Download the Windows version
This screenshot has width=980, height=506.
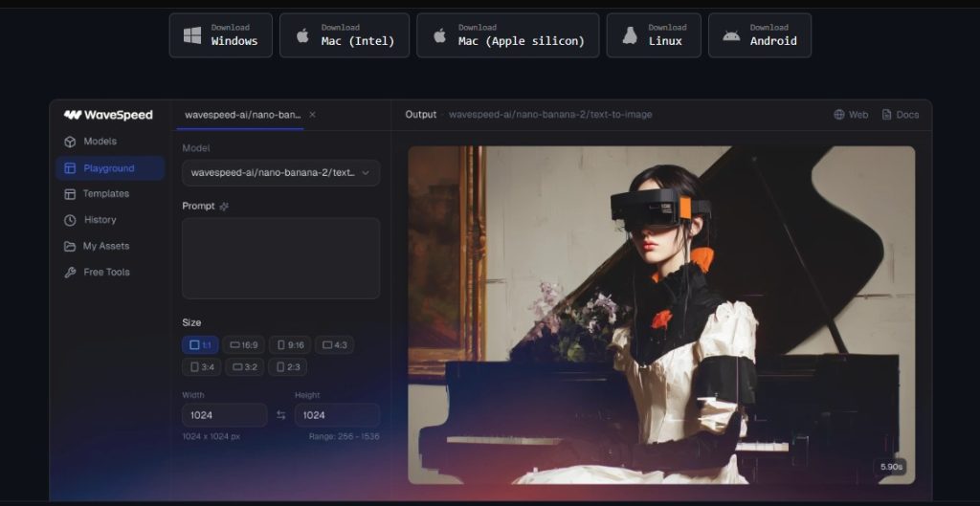click(221, 35)
